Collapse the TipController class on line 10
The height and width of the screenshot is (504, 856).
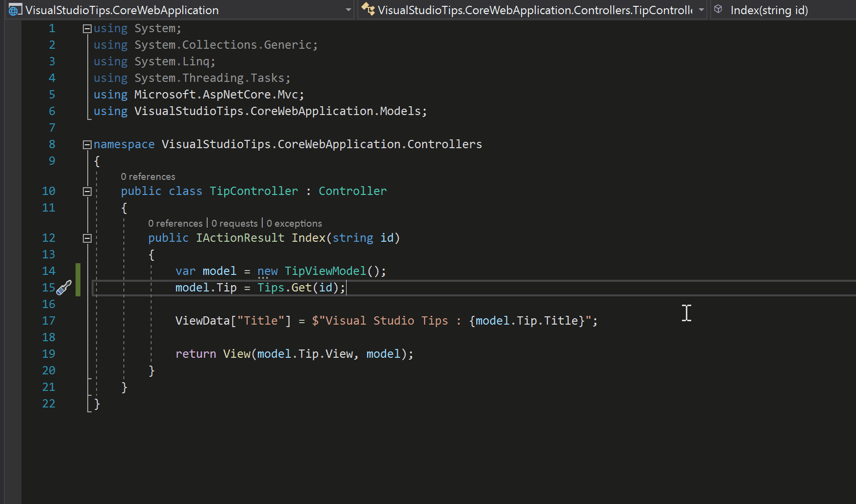pyautogui.click(x=87, y=191)
